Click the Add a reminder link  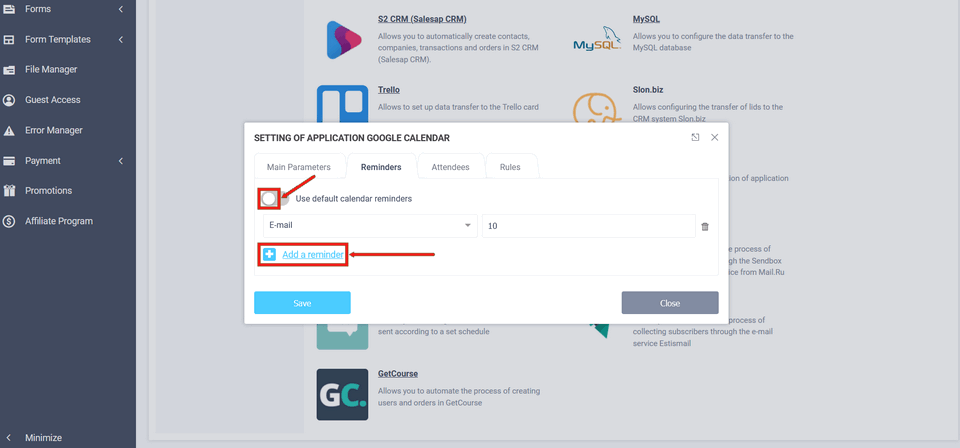click(313, 255)
